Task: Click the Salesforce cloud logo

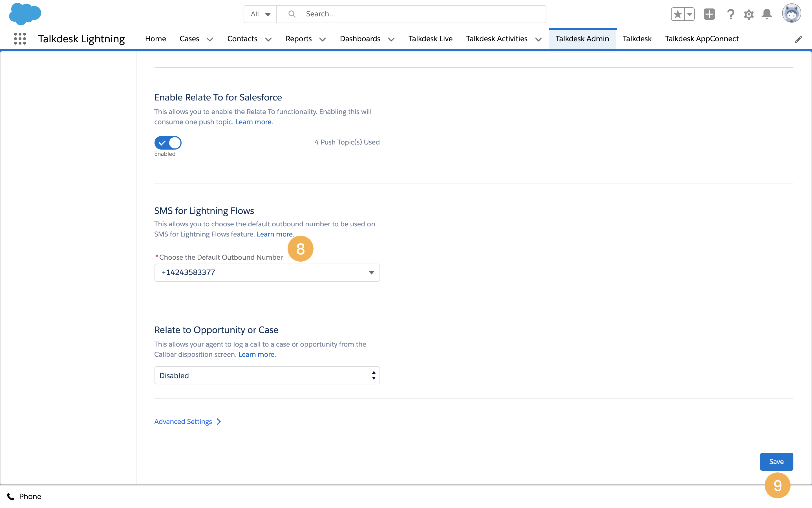Action: point(25,14)
